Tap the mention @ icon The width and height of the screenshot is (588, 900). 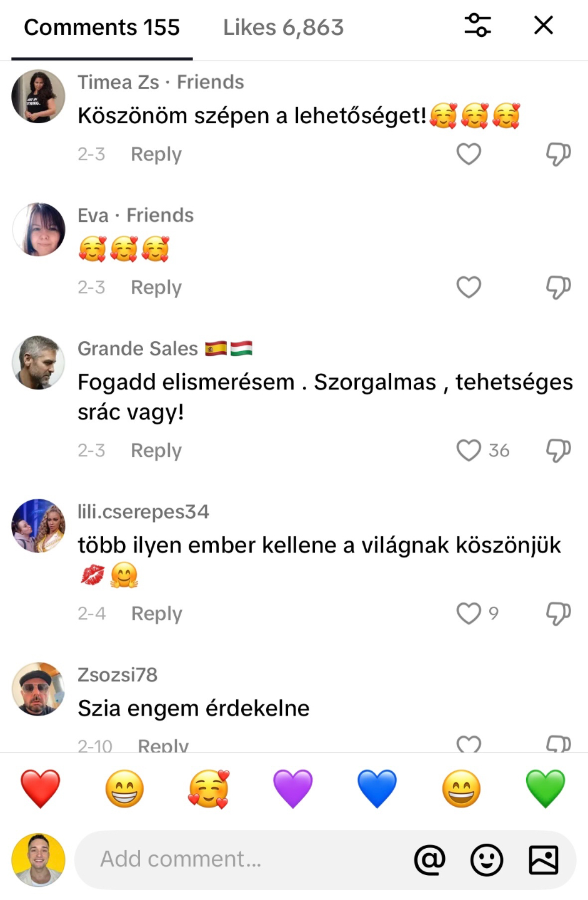point(430,860)
